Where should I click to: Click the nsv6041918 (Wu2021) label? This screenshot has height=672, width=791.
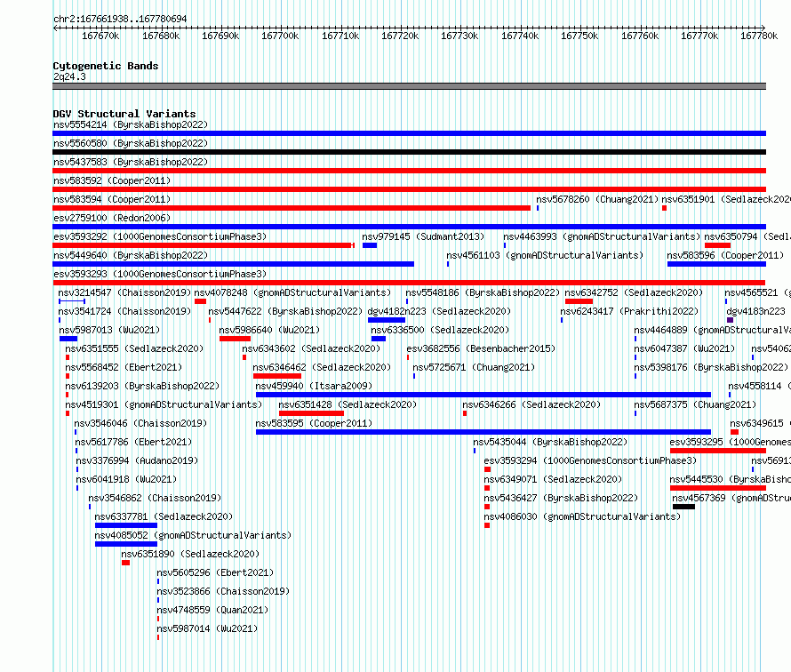coord(126,479)
